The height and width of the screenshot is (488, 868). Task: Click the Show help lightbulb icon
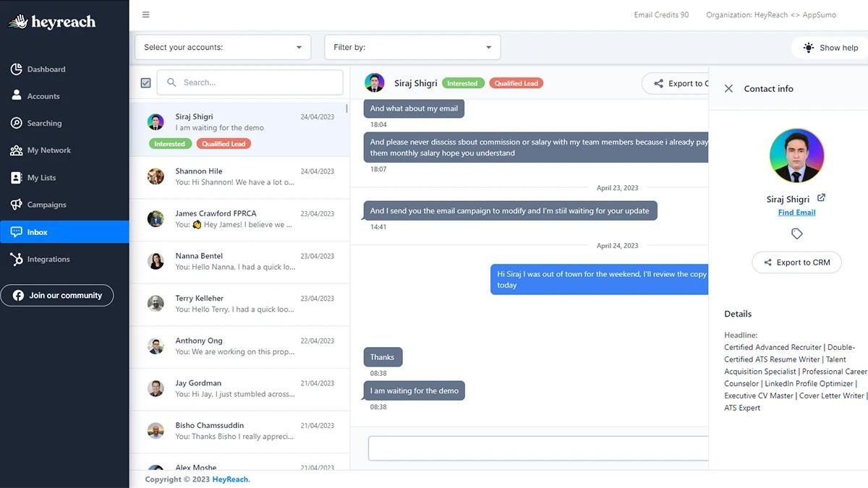coord(808,47)
